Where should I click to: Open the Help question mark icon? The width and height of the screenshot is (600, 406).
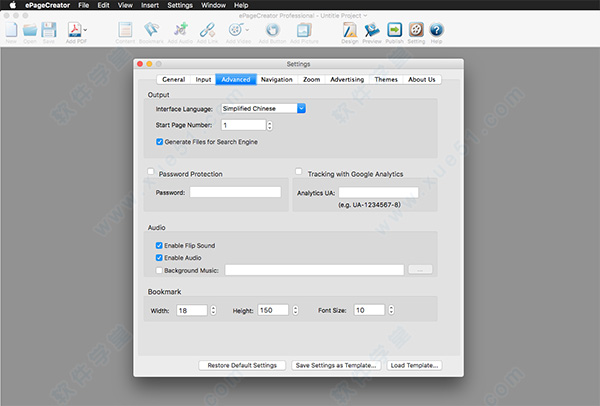(x=436, y=30)
